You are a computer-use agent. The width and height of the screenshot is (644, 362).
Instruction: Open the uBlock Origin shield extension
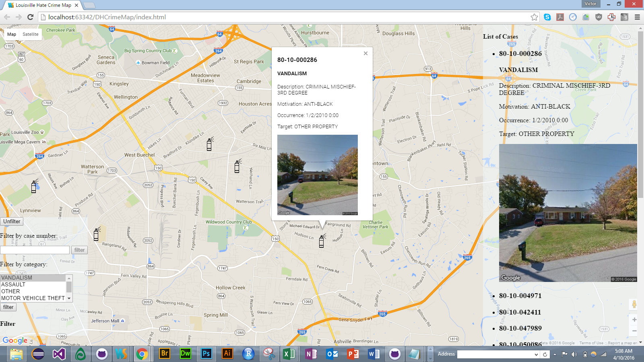coord(599,17)
